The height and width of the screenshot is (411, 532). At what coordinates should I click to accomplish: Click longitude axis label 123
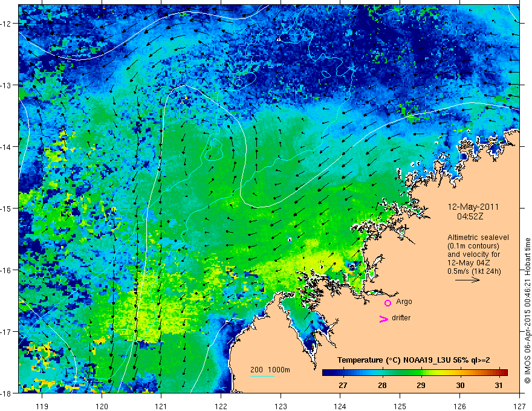(281, 406)
